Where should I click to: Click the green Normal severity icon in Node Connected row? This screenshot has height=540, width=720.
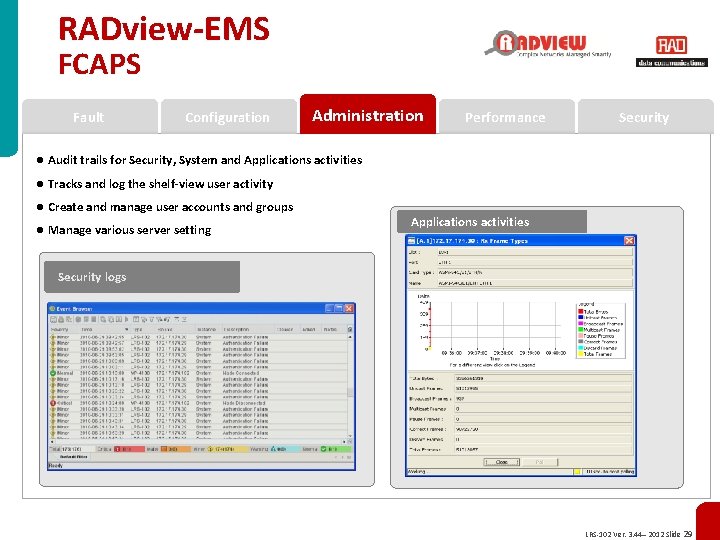[x=53, y=373]
